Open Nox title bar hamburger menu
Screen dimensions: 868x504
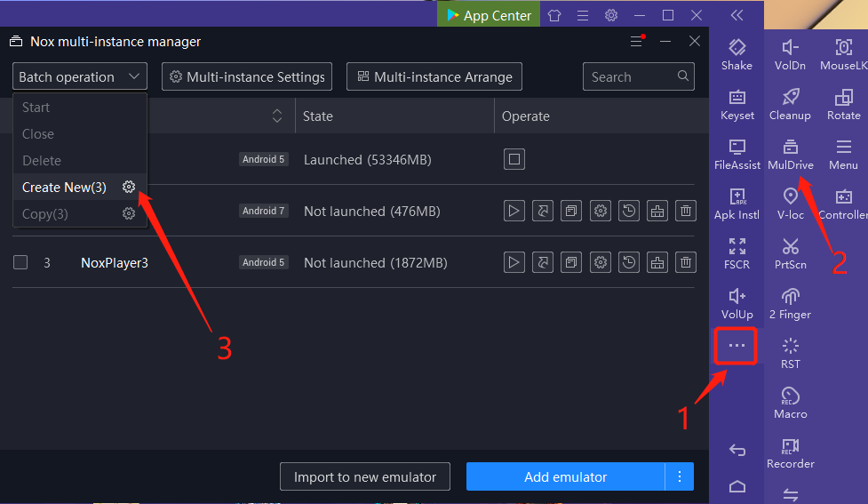tap(582, 15)
